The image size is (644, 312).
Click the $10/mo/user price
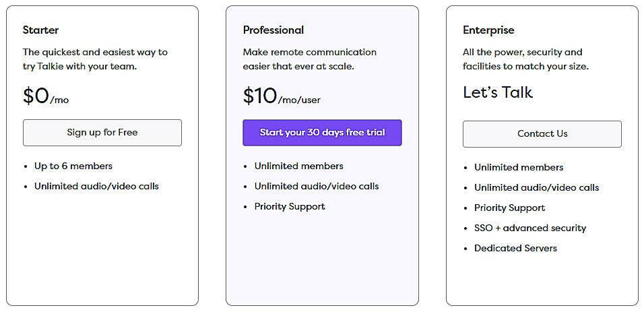pos(281,96)
